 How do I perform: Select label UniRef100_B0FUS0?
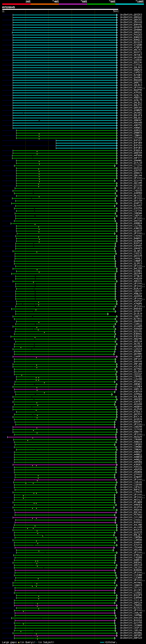point(131,145)
